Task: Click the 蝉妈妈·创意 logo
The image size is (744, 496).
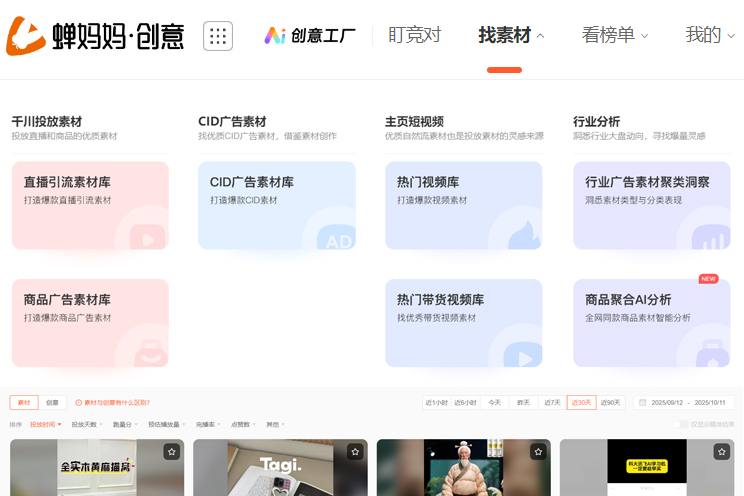Action: [95, 36]
